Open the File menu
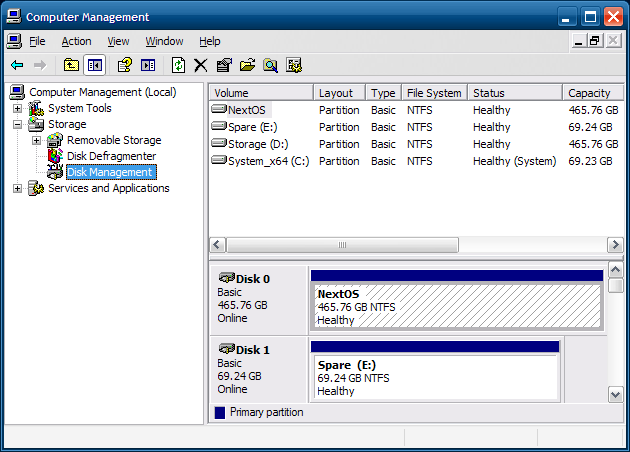This screenshot has height=452, width=630. click(x=37, y=41)
